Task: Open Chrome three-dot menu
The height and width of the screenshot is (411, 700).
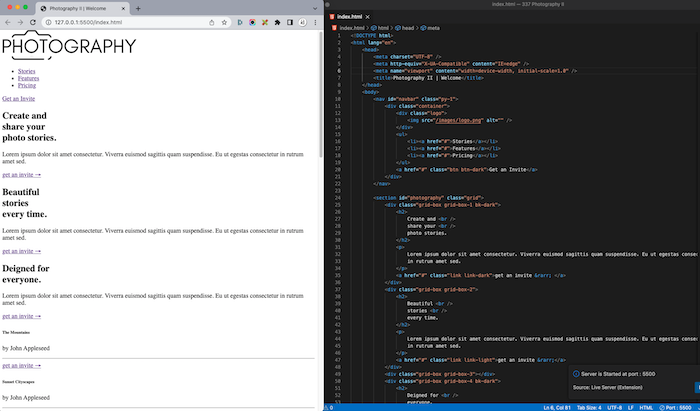Action: coord(315,22)
